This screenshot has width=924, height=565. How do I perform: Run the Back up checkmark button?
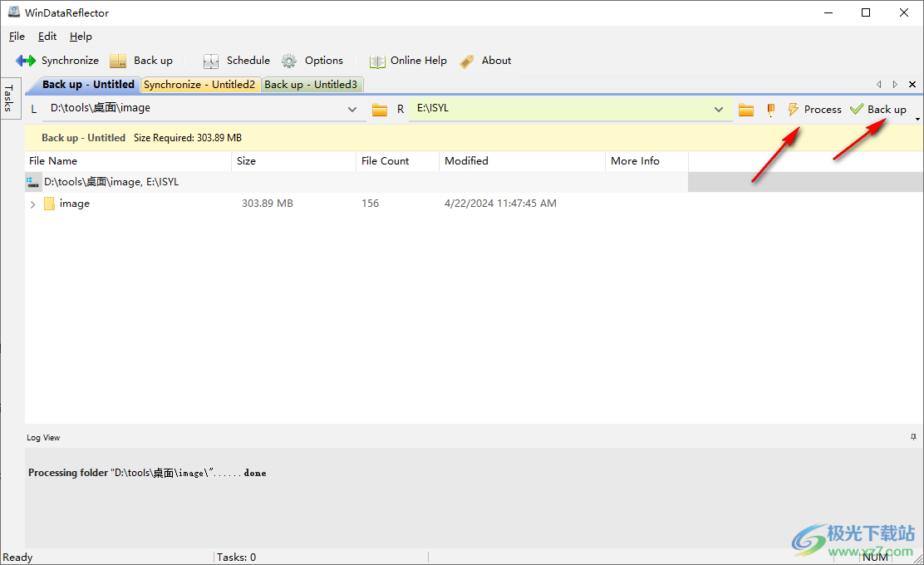[878, 110]
